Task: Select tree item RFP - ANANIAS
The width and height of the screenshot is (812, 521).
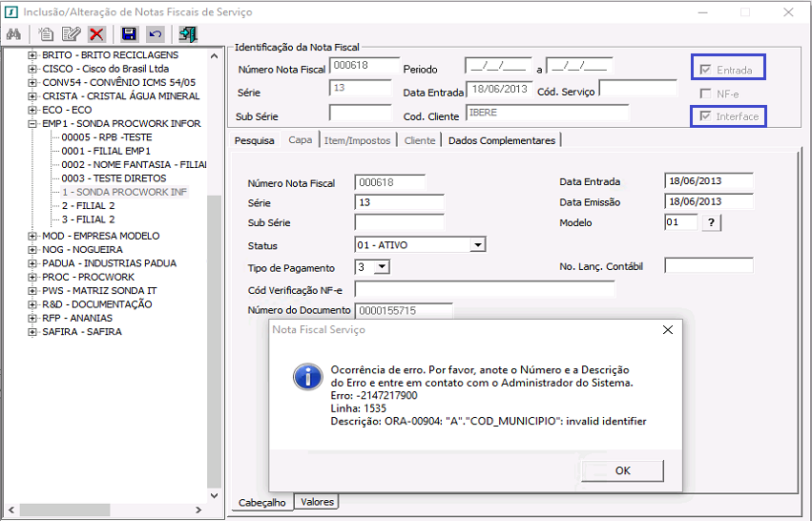Action: pos(77,318)
